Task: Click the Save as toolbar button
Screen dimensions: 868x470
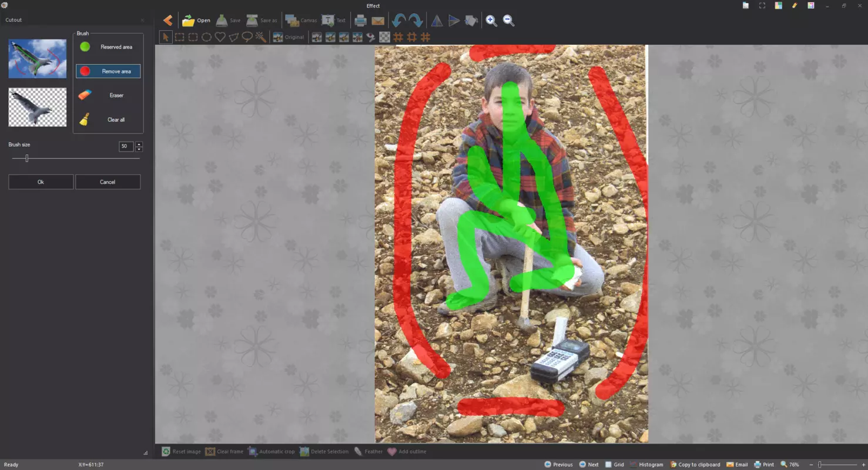Action: pos(262,21)
